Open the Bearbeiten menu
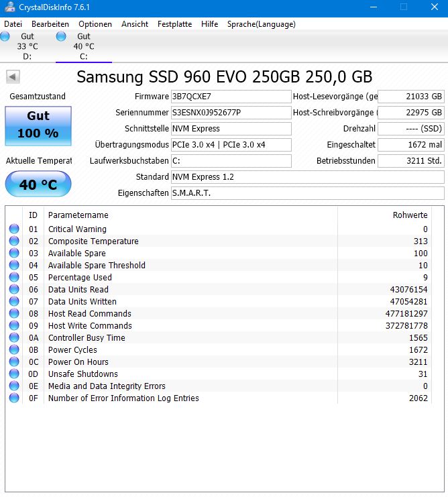448x497 pixels. pos(50,24)
